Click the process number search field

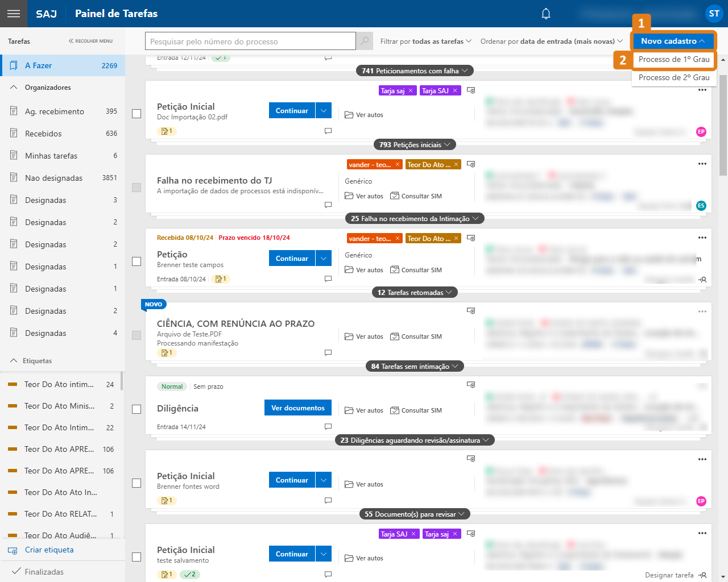(x=250, y=41)
